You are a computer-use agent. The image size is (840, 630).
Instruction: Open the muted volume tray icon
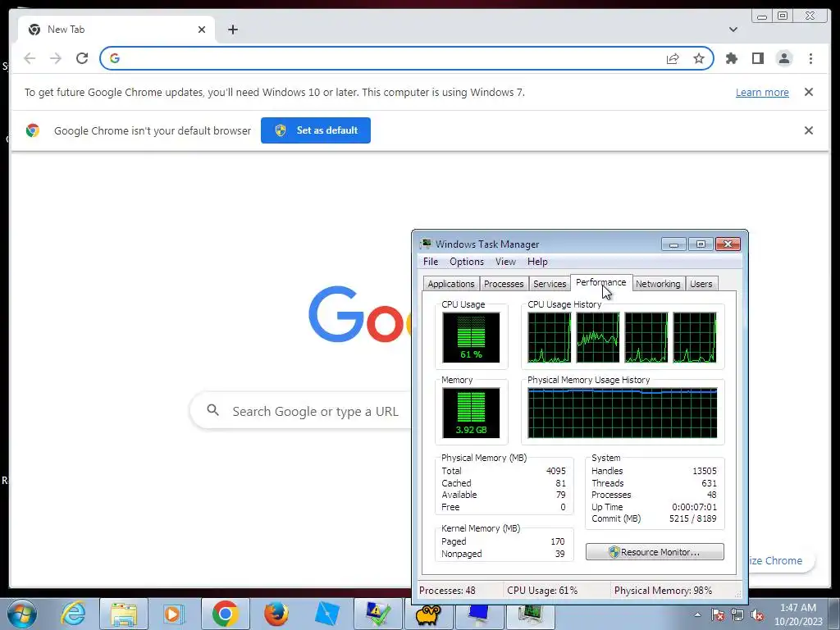coord(757,614)
